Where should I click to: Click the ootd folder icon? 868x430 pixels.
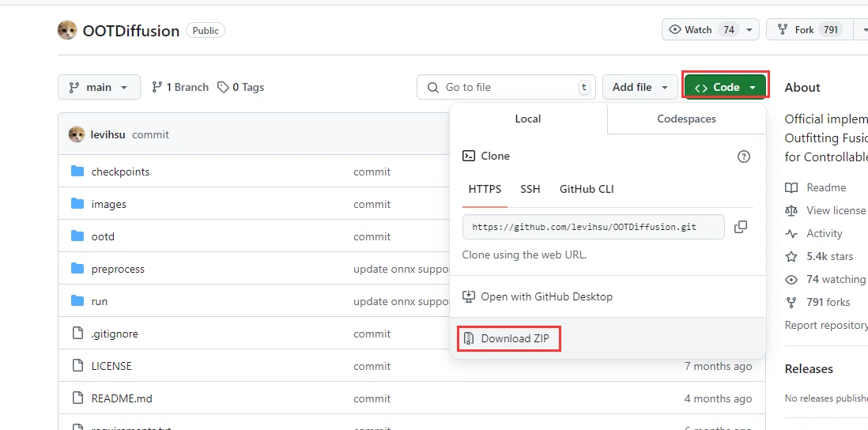click(77, 236)
